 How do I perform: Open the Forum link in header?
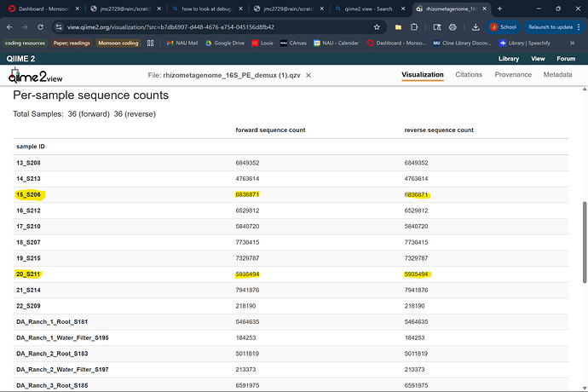point(566,59)
